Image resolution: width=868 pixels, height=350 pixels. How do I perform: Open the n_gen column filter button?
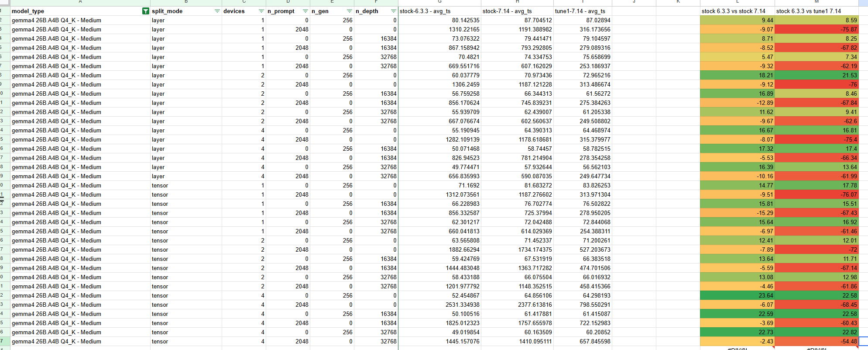click(x=350, y=11)
